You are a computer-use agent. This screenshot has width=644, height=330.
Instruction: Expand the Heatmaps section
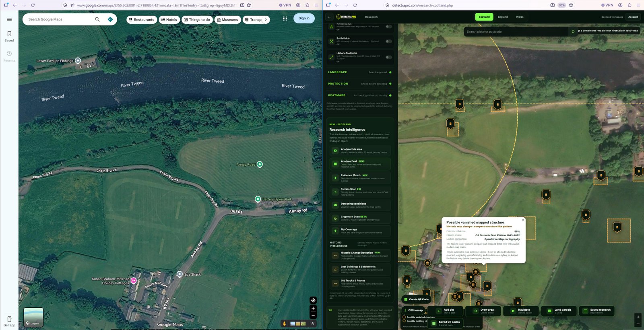360,95
